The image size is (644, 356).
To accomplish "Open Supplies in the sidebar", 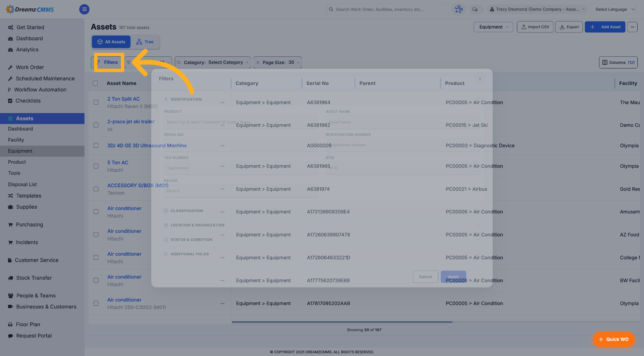I will tap(26, 207).
